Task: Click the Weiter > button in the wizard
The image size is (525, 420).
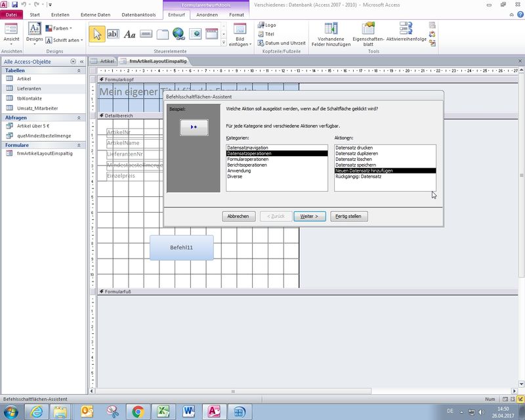Action: tap(309, 216)
